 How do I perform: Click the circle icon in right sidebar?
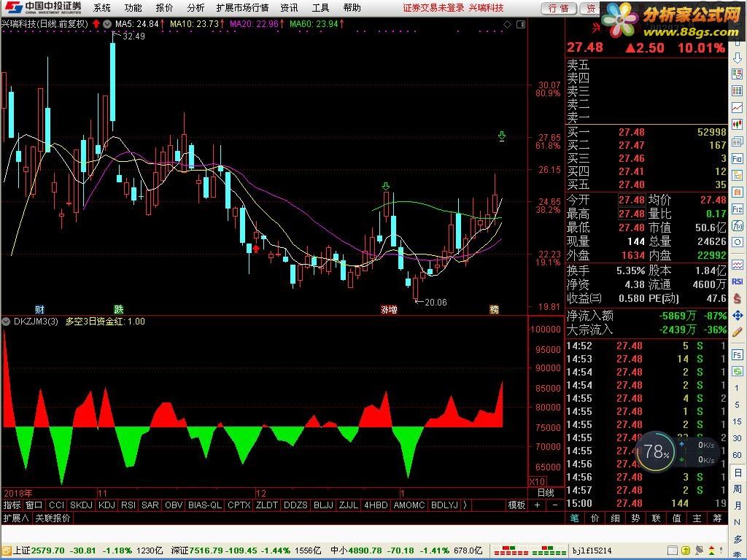[737, 242]
